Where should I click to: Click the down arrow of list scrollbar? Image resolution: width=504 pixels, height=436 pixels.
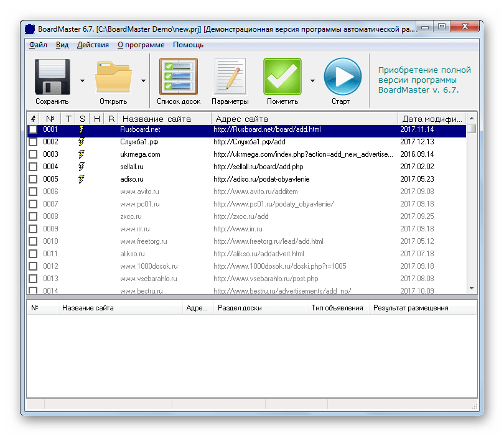[x=472, y=289]
